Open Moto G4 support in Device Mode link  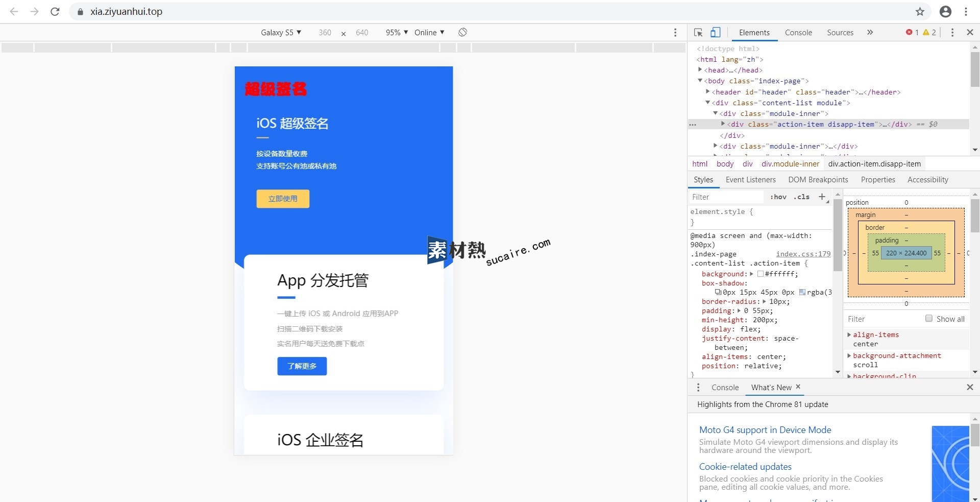[x=765, y=430]
